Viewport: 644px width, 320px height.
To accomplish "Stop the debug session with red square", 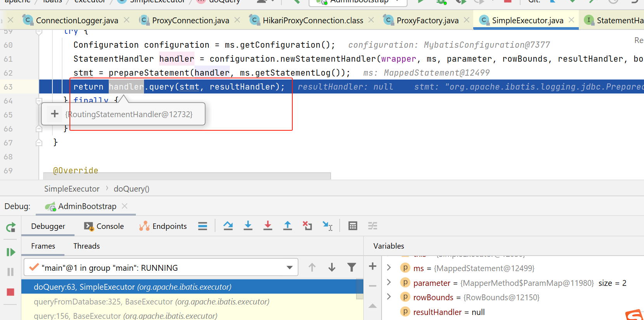I will click(x=10, y=292).
